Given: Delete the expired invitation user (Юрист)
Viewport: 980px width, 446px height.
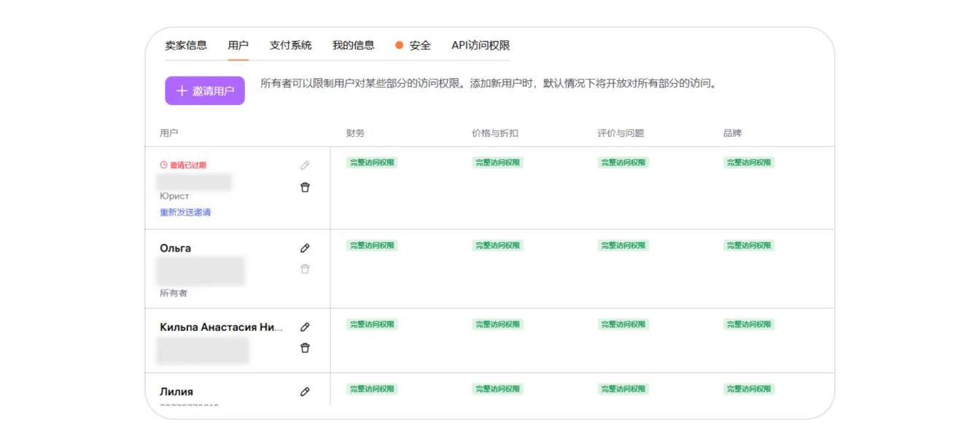Looking at the screenshot, I should pos(305,187).
